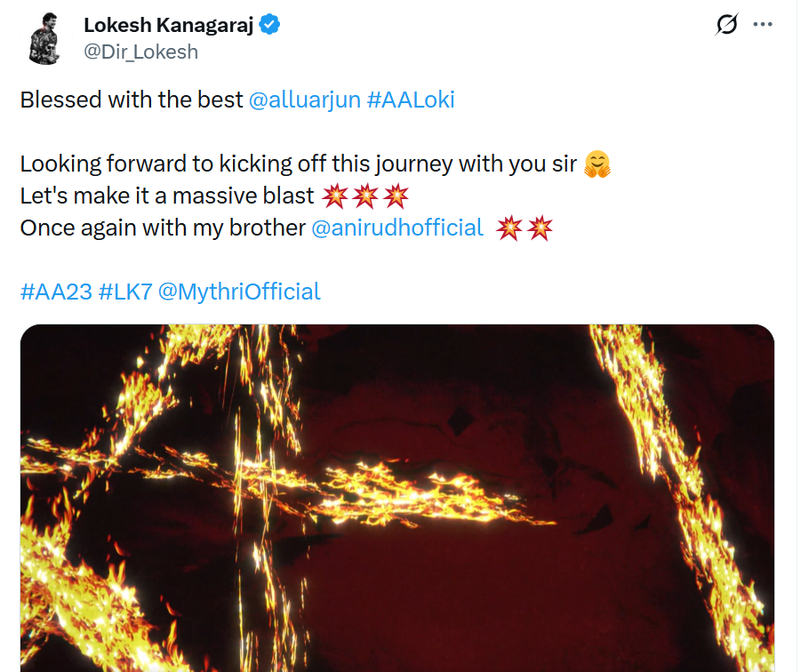Select the #AA23 hashtag
Image resolution: width=801 pixels, height=672 pixels.
point(56,292)
